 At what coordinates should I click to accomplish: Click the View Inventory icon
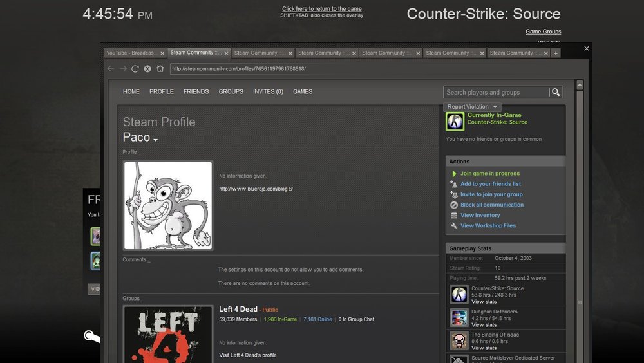pyautogui.click(x=454, y=215)
